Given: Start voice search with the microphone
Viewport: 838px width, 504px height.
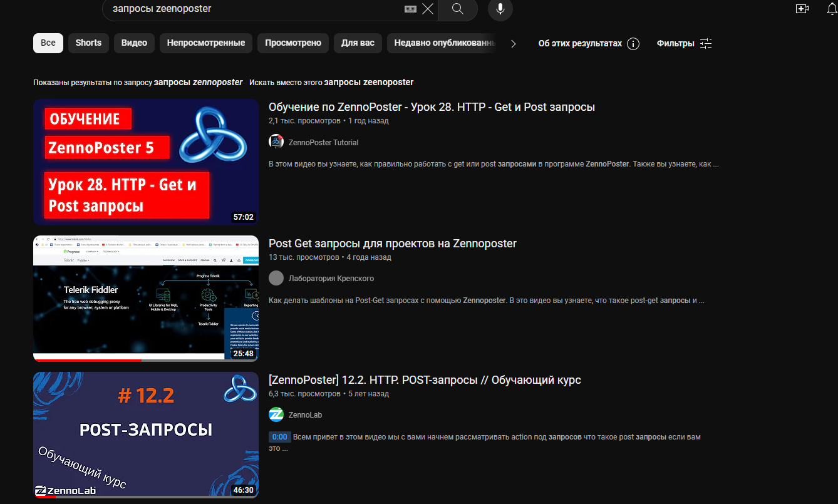Looking at the screenshot, I should point(500,9).
